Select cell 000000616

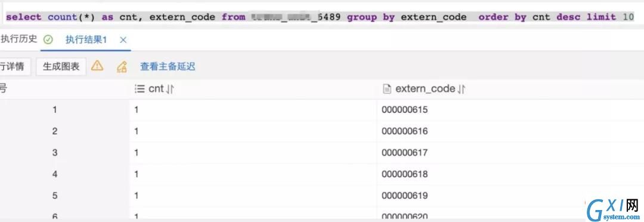(404, 131)
